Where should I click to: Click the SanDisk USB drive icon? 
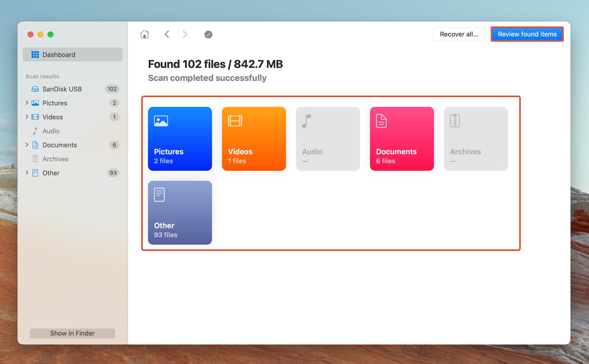[35, 89]
